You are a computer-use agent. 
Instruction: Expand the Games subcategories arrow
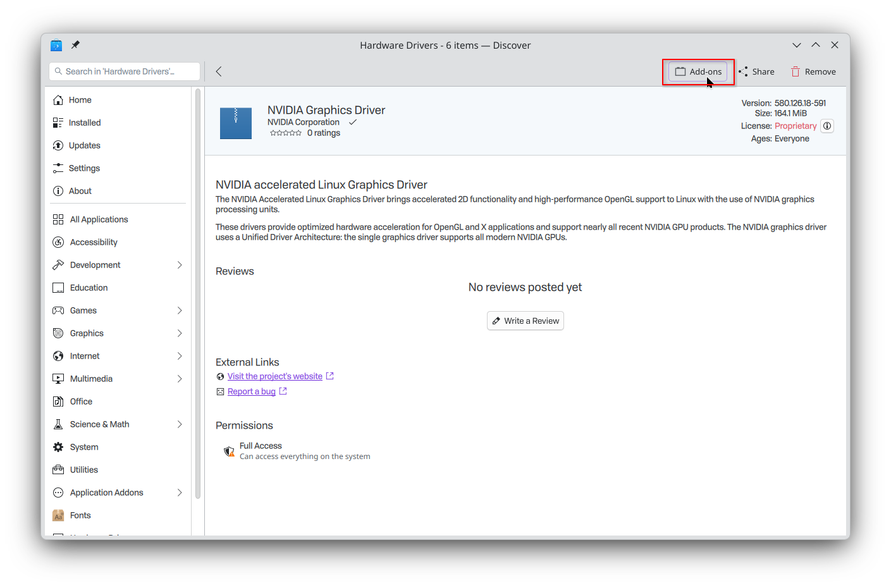pos(180,310)
